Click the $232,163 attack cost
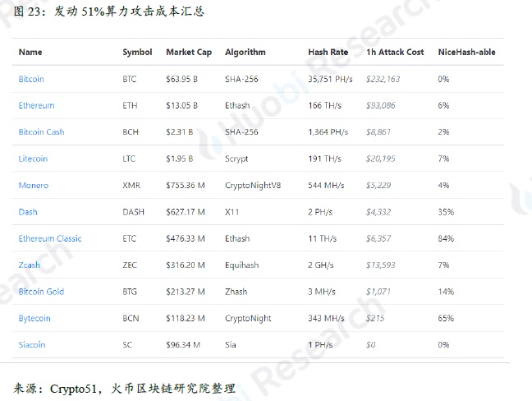The height and width of the screenshot is (401, 532). click(383, 79)
